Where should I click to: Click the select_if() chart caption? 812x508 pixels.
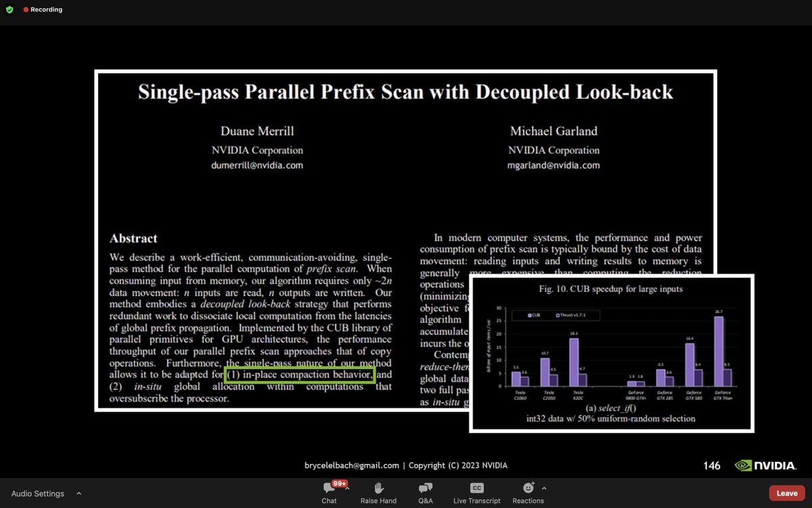[611, 408]
